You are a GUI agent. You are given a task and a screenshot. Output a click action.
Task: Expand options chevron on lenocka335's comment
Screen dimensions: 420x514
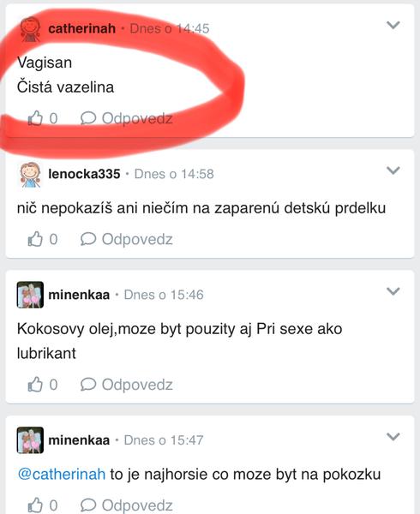[393, 170]
